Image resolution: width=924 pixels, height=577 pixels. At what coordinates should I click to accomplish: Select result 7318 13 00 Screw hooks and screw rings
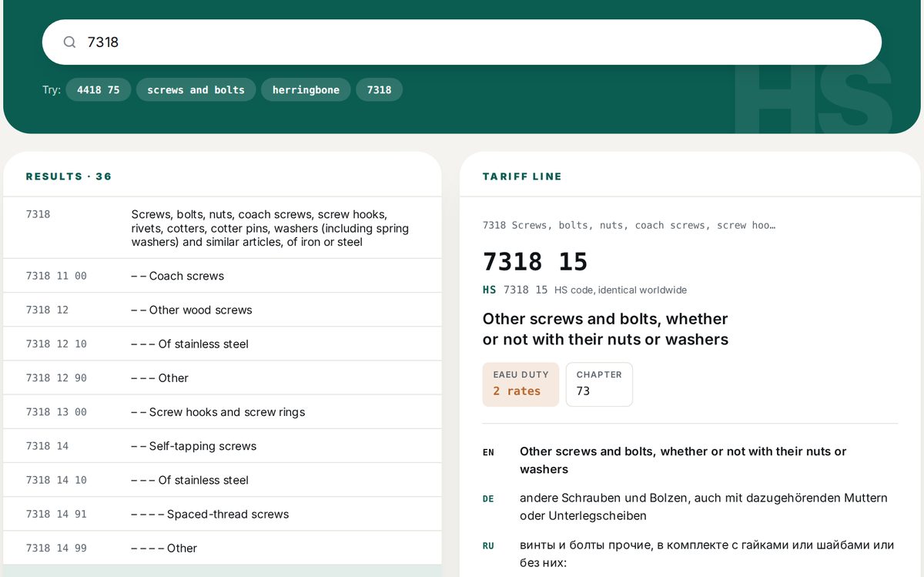pyautogui.click(x=223, y=412)
